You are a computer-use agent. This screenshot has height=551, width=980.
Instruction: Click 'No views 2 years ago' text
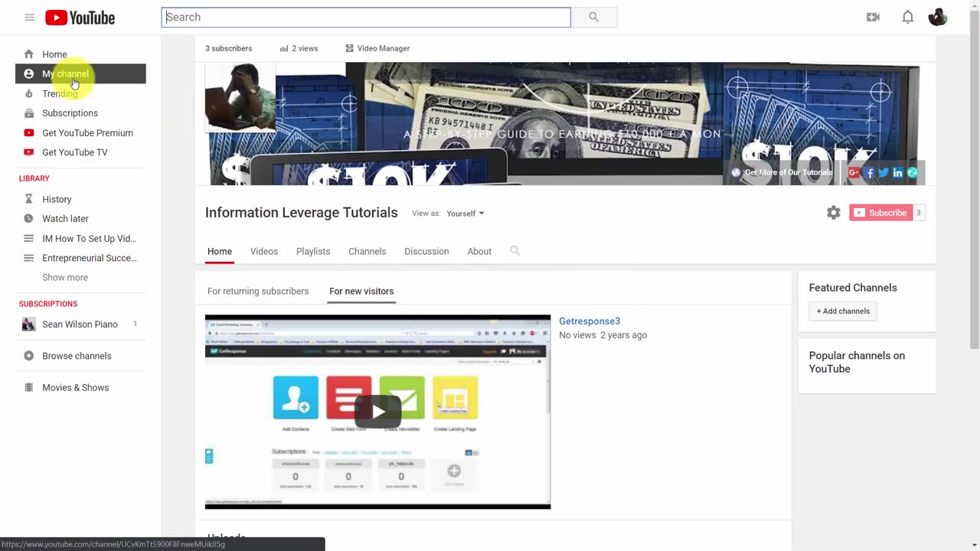(x=603, y=335)
